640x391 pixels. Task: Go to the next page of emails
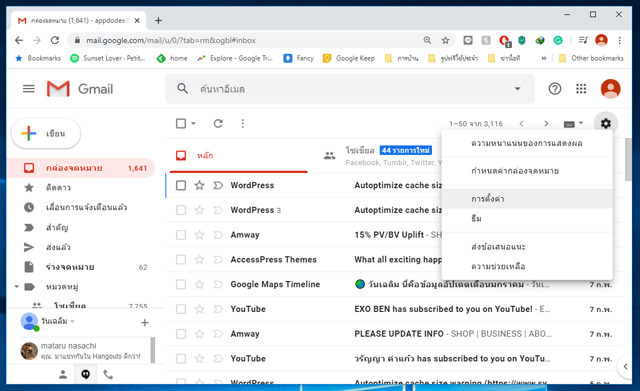point(546,124)
